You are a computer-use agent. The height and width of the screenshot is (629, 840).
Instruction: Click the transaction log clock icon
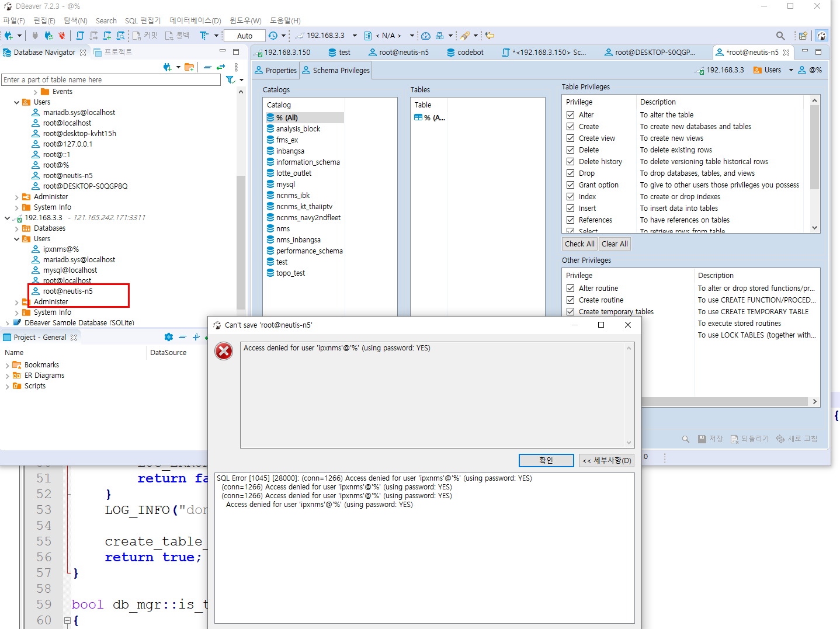point(273,36)
